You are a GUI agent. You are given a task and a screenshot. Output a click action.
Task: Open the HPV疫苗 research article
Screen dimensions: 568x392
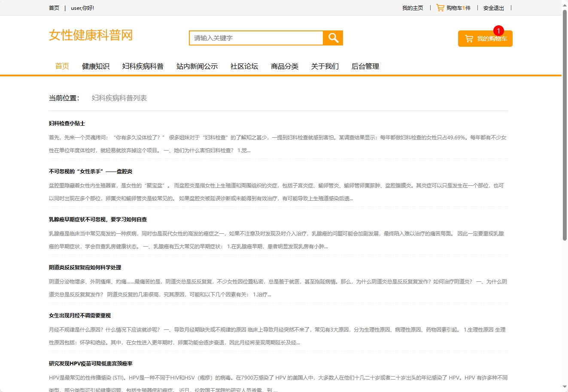(x=91, y=363)
